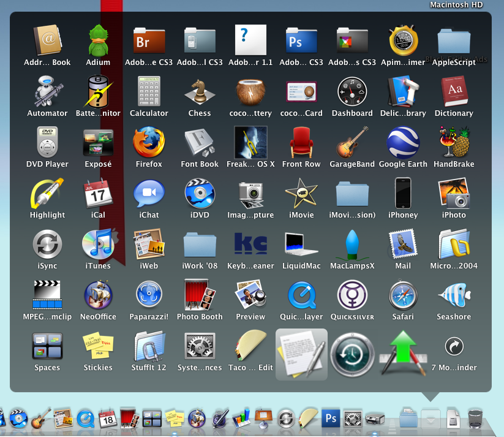Open the Microsoft Office 2004 folder
Viewport: 504px width, 437px height.
pos(454,243)
